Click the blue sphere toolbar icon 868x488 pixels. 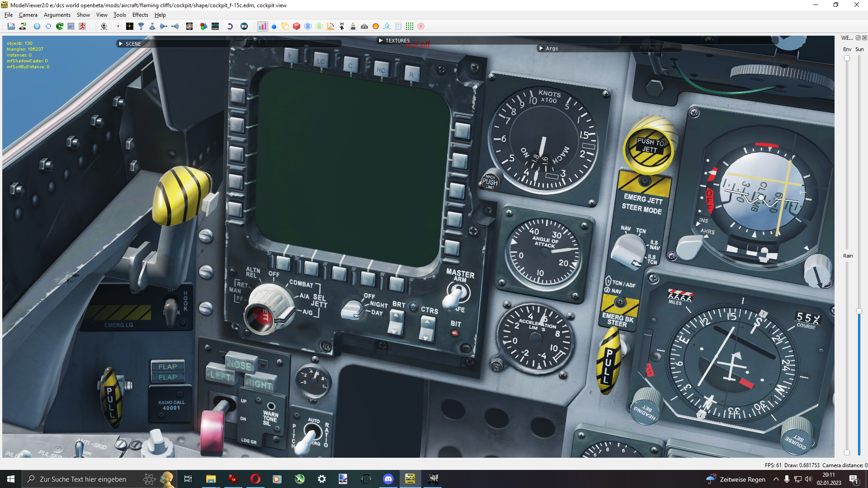37,26
